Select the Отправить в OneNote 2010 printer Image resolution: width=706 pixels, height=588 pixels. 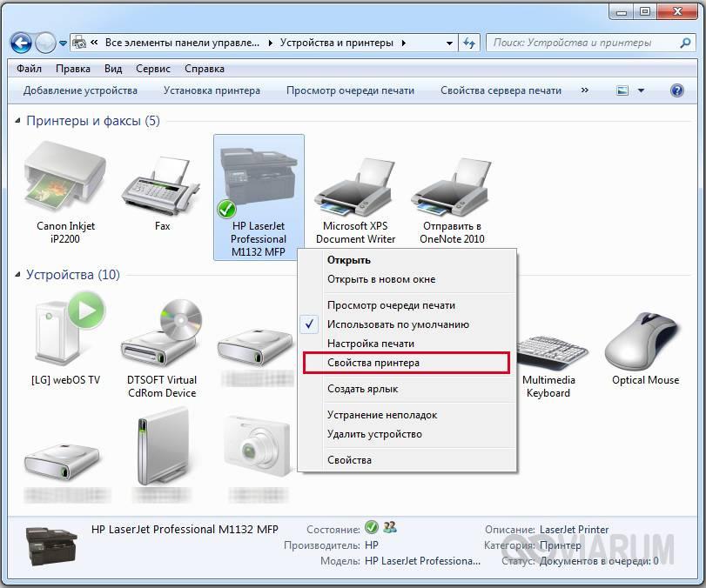click(x=452, y=186)
